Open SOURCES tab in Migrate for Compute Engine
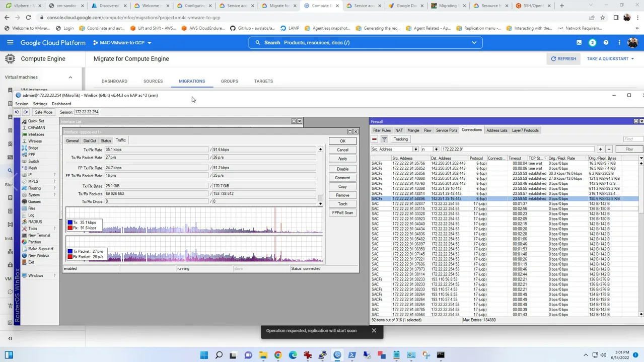Viewport: 644px width, 362px height. [x=153, y=81]
